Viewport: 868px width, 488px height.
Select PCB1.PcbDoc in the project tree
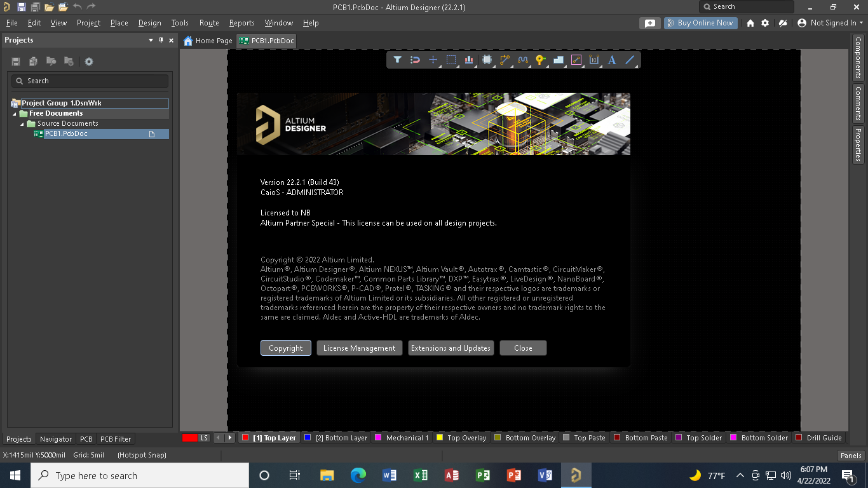(101, 134)
